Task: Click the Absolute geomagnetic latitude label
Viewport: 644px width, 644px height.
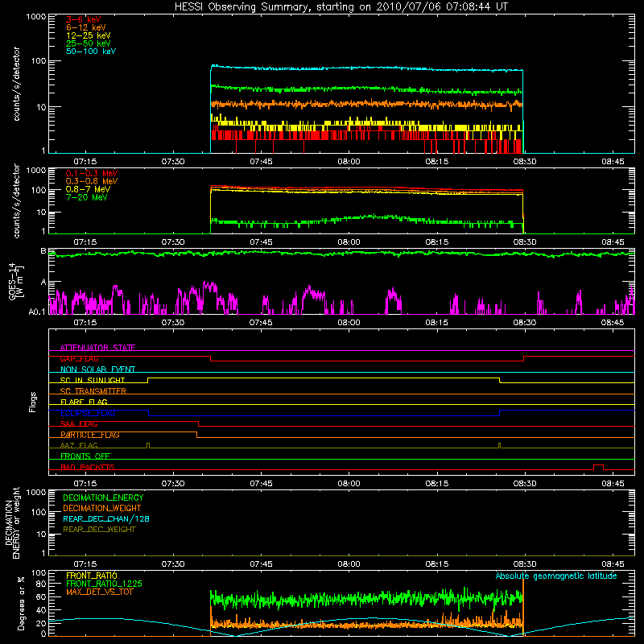Action: coord(556,576)
